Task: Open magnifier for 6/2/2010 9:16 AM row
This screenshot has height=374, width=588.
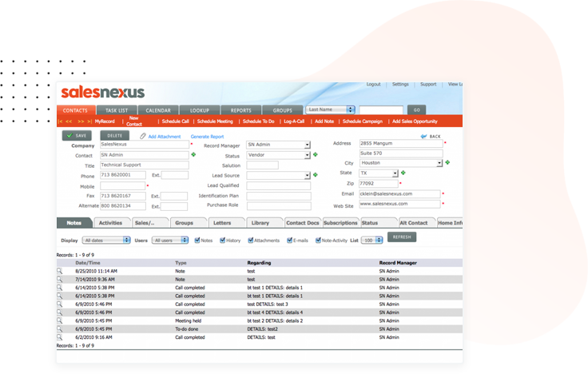Action: click(x=60, y=337)
